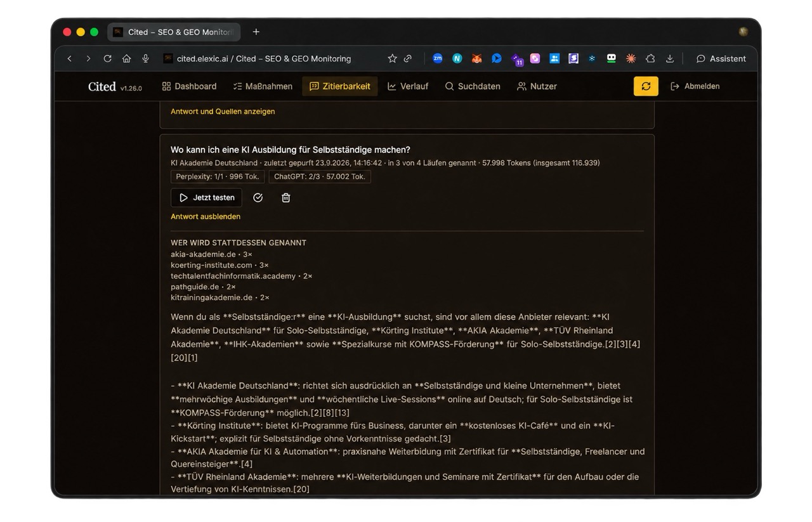Hide answer via 'Antwort ausblenden'
The height and width of the screenshot is (522, 812).
pyautogui.click(x=206, y=216)
